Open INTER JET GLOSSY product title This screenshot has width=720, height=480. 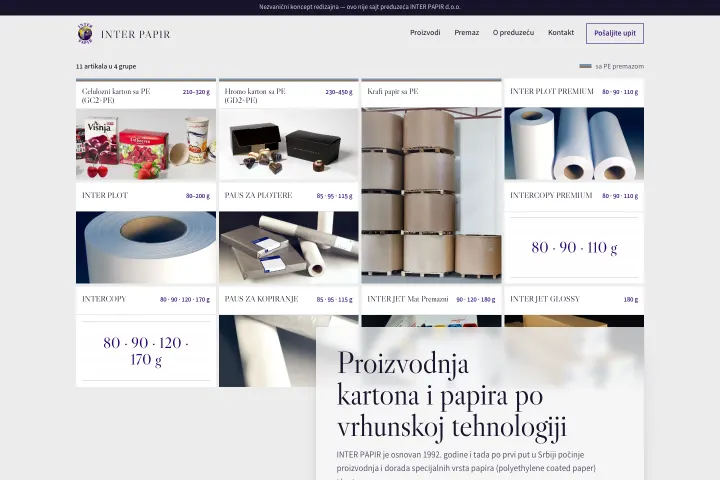pos(545,299)
